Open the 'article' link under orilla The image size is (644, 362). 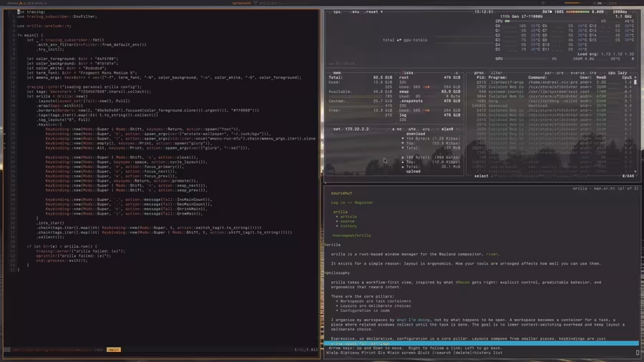pos(348,217)
